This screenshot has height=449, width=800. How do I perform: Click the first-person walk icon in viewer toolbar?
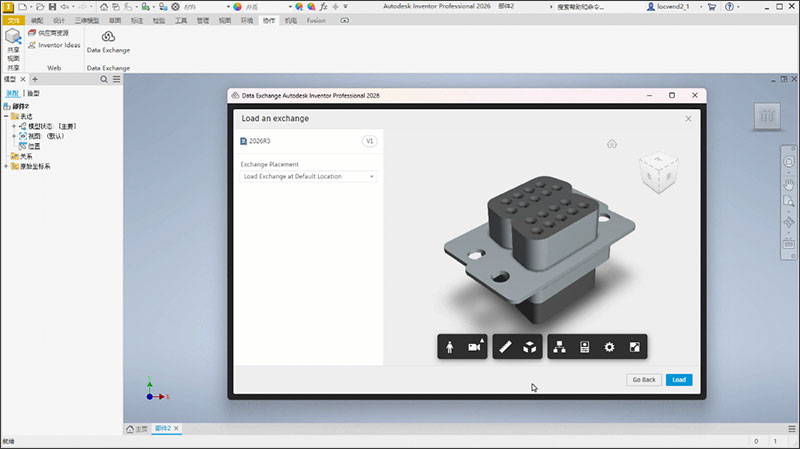449,347
